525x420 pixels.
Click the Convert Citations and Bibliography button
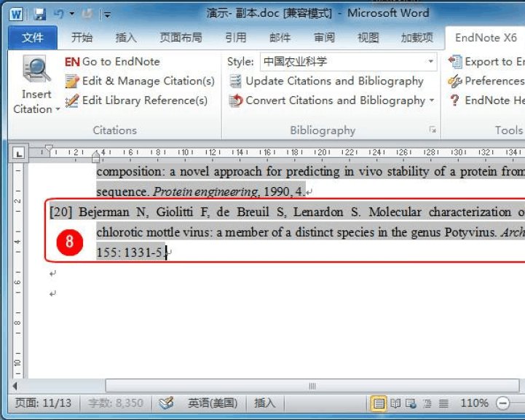click(327, 100)
